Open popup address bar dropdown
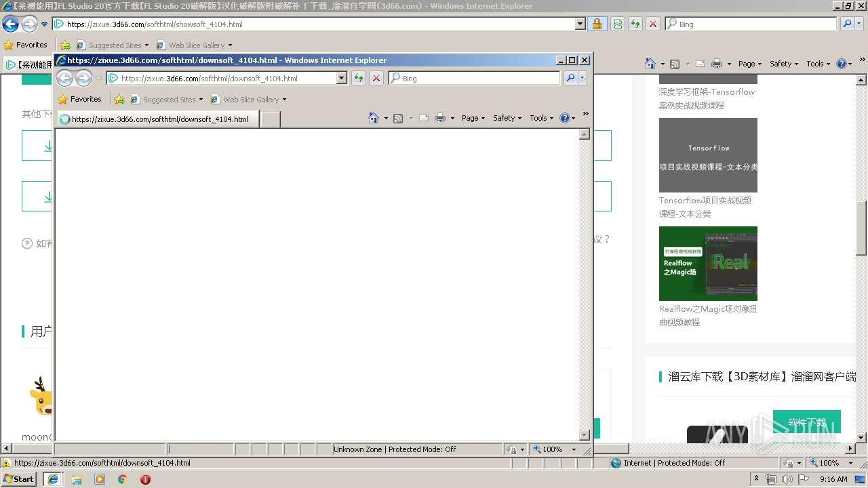 click(x=342, y=79)
